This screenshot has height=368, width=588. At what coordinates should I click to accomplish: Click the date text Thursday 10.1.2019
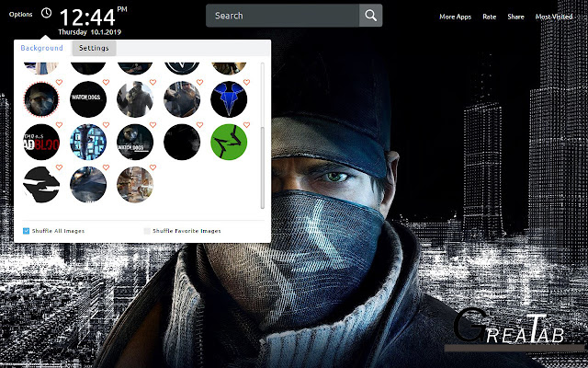click(x=90, y=32)
